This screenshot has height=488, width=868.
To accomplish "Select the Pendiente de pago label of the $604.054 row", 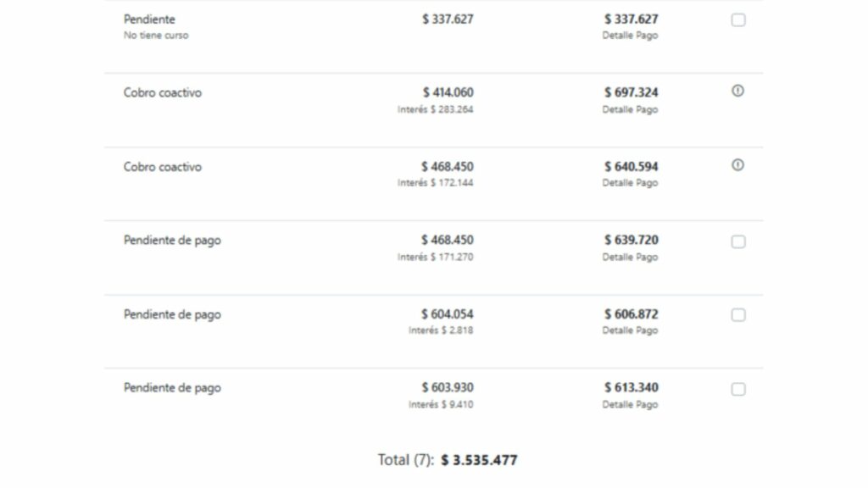I will coord(172,314).
